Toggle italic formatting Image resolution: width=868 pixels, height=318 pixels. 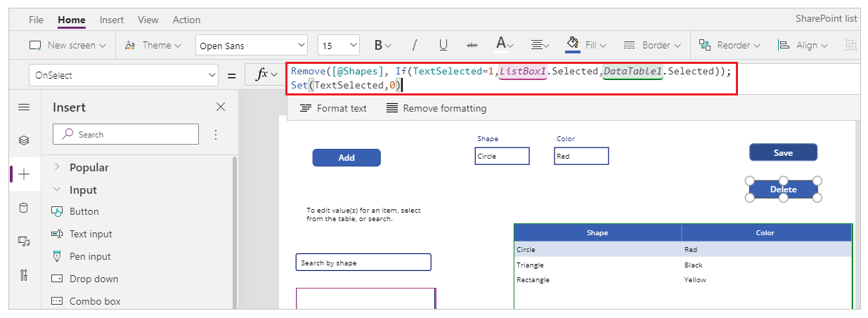(x=414, y=45)
